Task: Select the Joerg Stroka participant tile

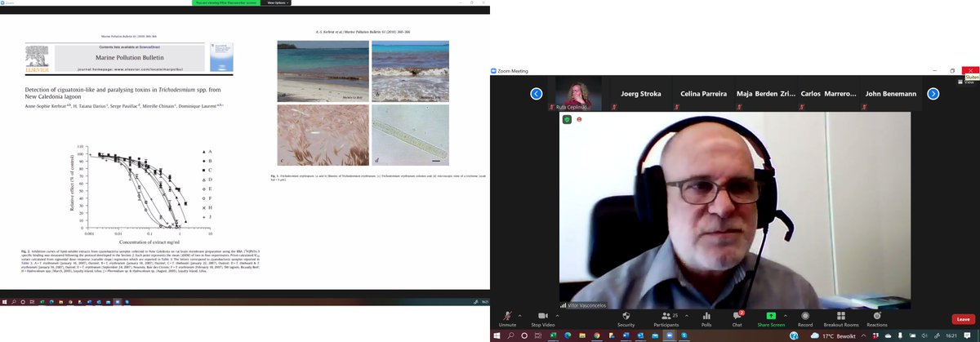Action: pos(640,94)
